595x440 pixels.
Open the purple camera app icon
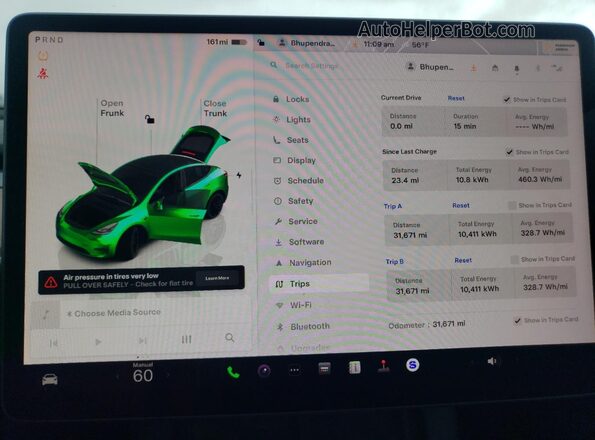264,371
